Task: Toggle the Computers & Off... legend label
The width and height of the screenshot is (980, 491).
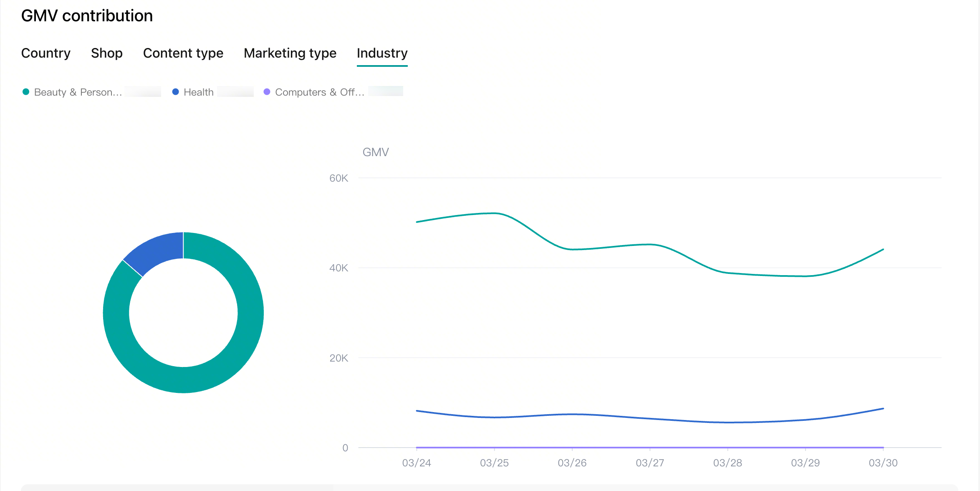Action: [320, 92]
